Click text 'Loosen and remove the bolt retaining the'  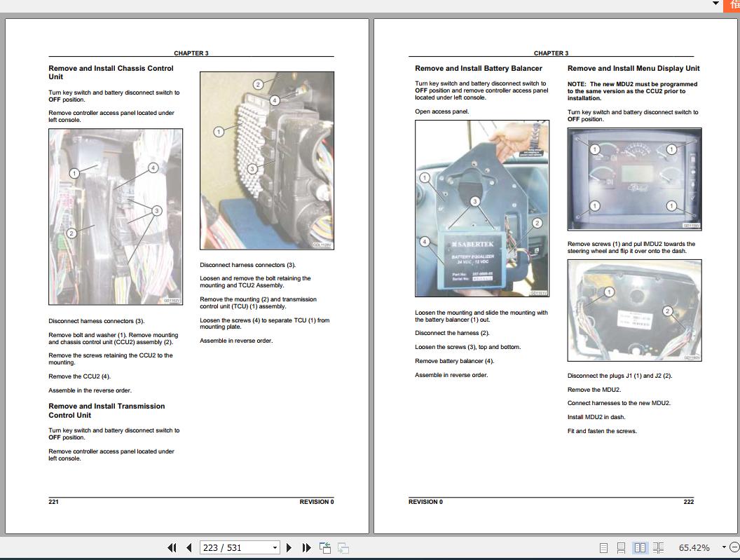click(255, 278)
